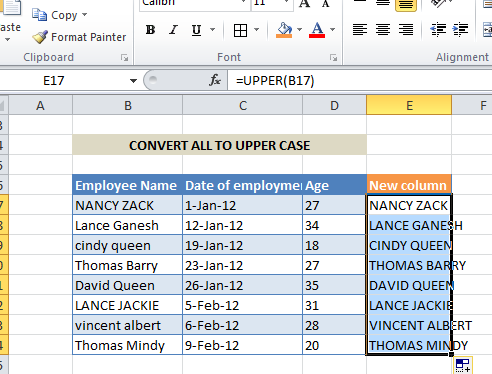Select the date cell 6-Feb-12
The width and height of the screenshot is (492, 374).
tap(243, 325)
